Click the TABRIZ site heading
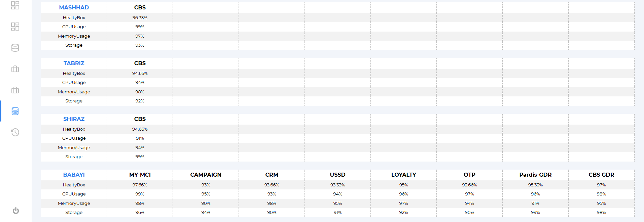644x222 pixels. pyautogui.click(x=74, y=63)
